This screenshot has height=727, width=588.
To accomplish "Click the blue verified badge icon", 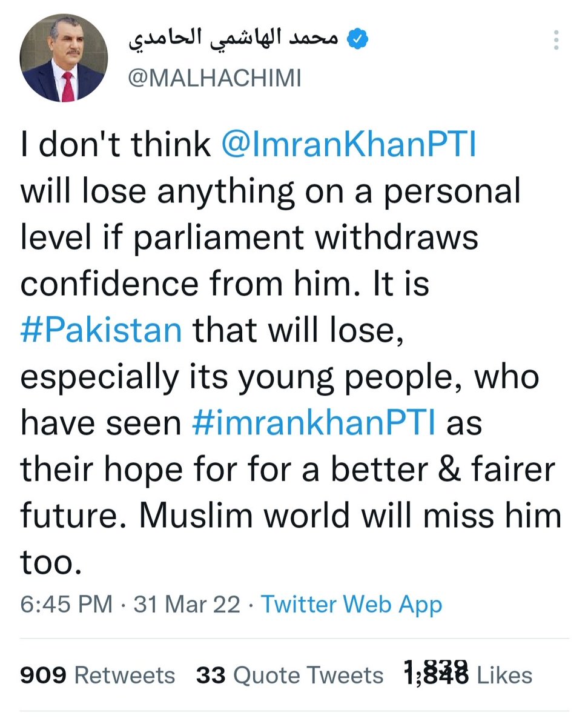I will [357, 40].
